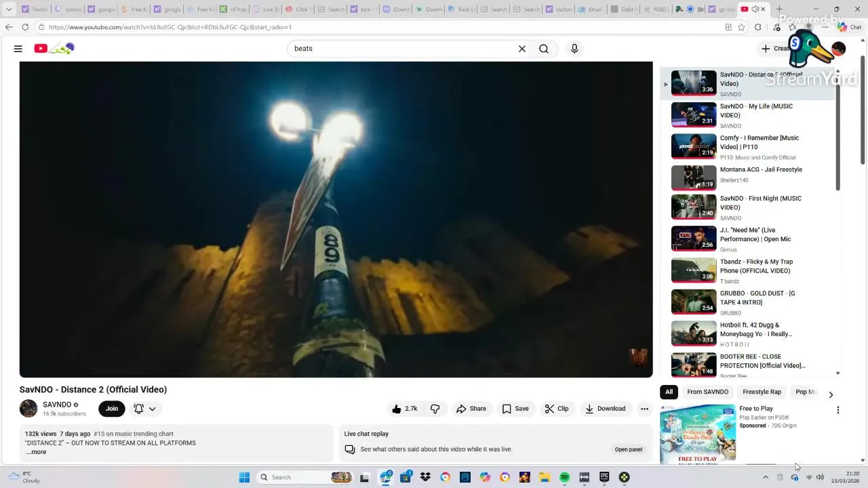Dislike the video with thumbs down

tap(435, 409)
